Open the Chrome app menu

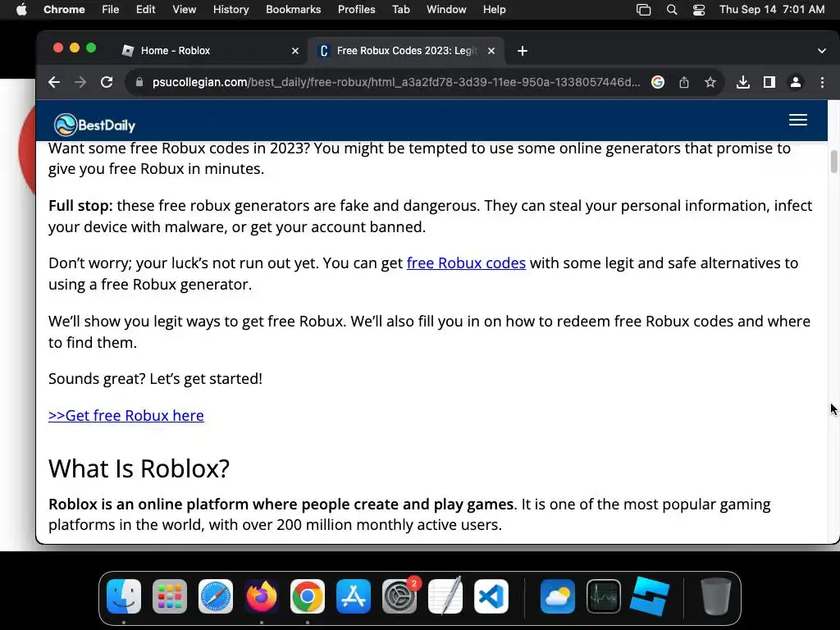click(x=64, y=10)
